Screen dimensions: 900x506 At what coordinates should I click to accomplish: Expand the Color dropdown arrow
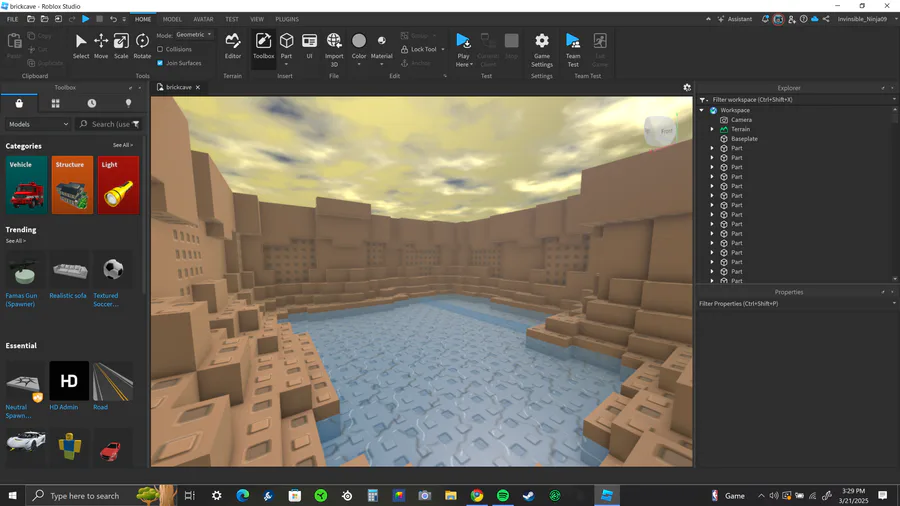359,64
